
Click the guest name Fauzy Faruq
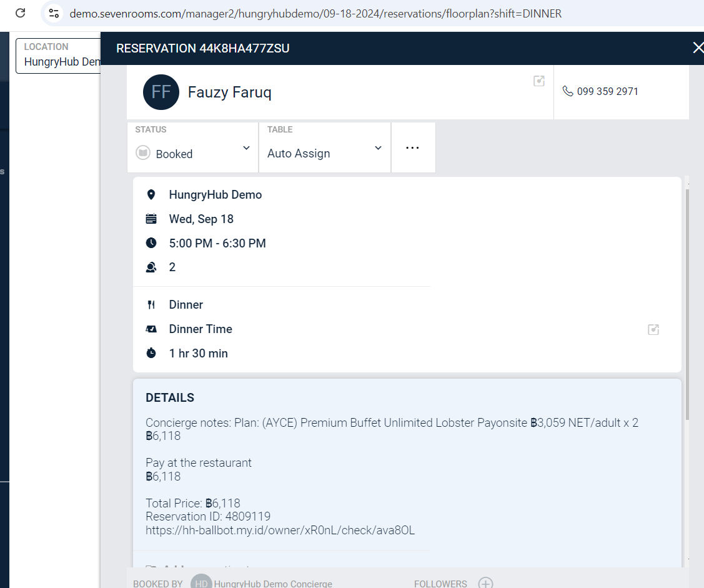click(229, 93)
